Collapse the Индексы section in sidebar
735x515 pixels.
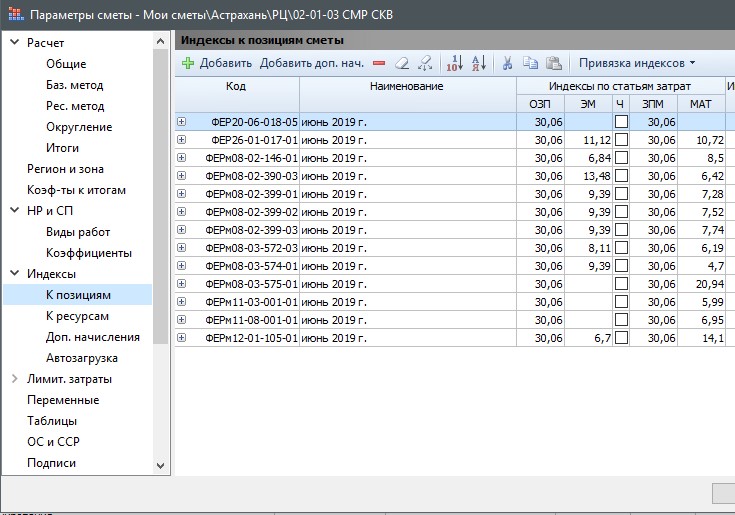tap(14, 273)
